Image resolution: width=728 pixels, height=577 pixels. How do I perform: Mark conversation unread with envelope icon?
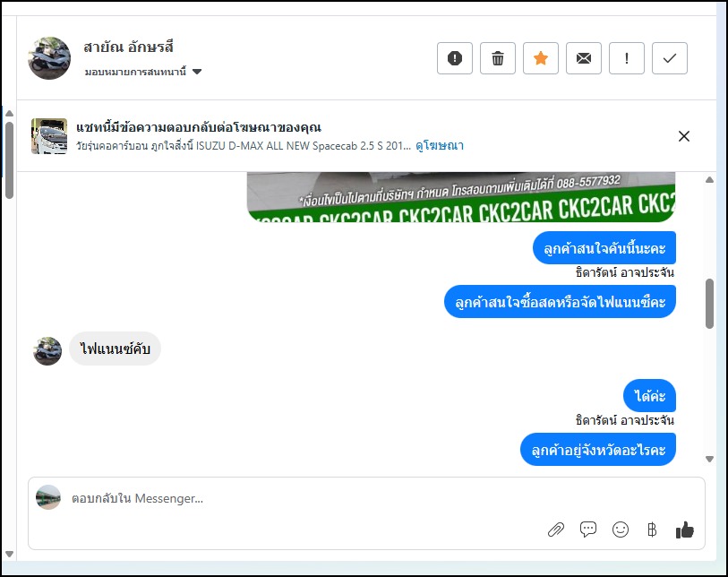(x=584, y=58)
